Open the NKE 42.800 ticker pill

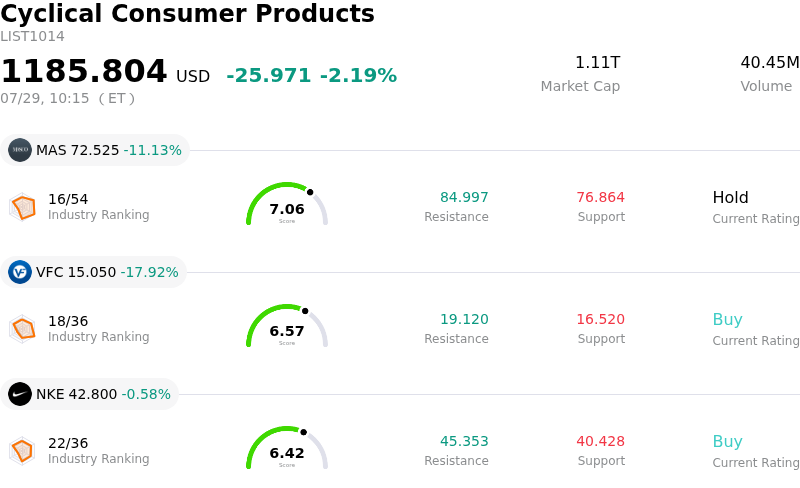tap(89, 394)
